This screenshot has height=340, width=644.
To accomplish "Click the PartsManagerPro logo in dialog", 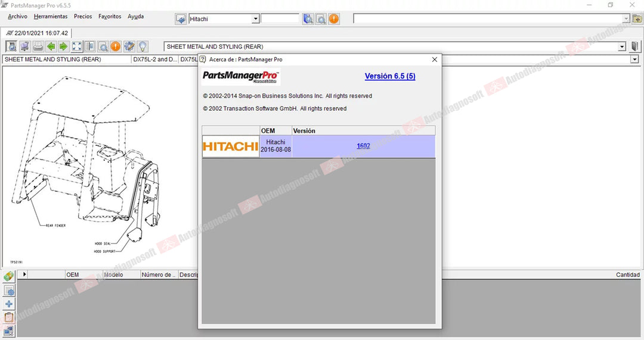I will point(241,76).
